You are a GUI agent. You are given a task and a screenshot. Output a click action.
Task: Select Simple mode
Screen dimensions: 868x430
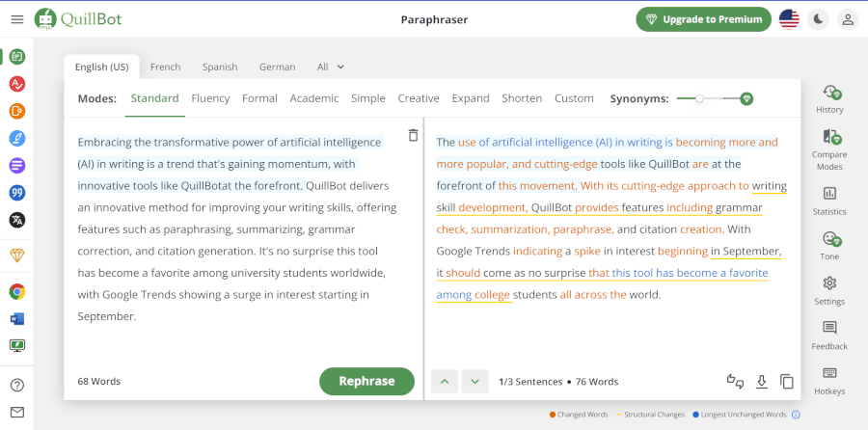pos(368,98)
